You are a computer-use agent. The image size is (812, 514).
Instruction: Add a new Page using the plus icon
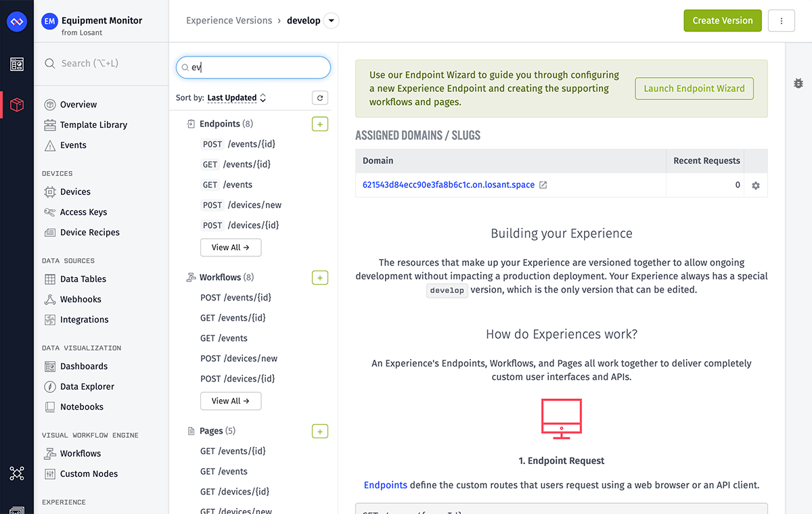tap(319, 431)
